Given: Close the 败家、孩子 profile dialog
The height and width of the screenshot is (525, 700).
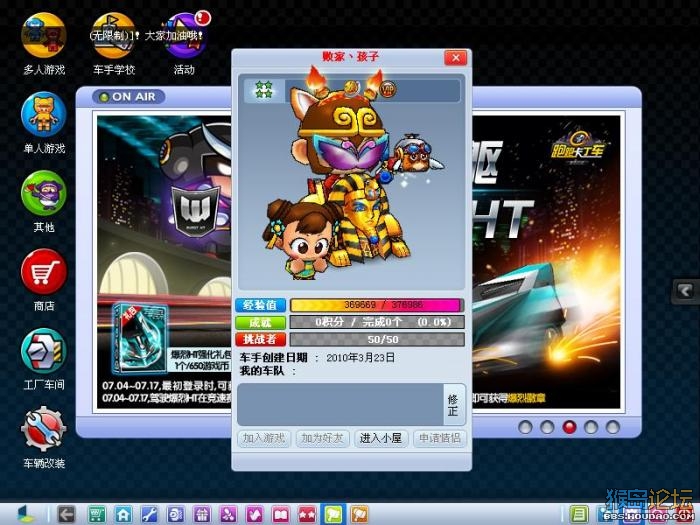Looking at the screenshot, I should pyautogui.click(x=456, y=58).
